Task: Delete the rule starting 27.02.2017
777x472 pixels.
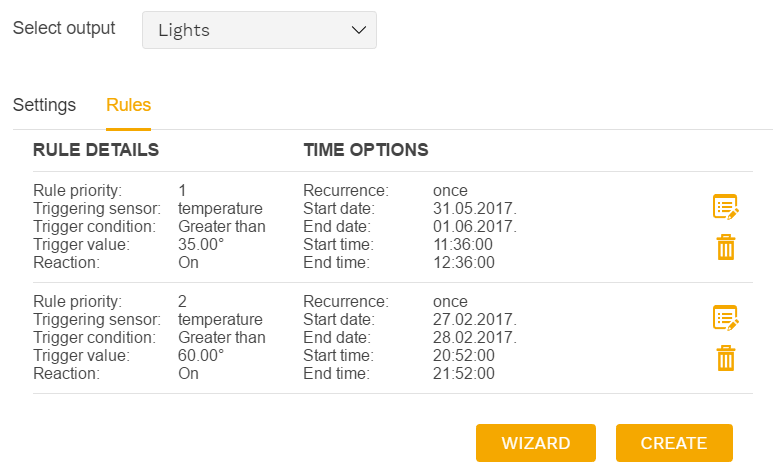Action: (x=725, y=358)
